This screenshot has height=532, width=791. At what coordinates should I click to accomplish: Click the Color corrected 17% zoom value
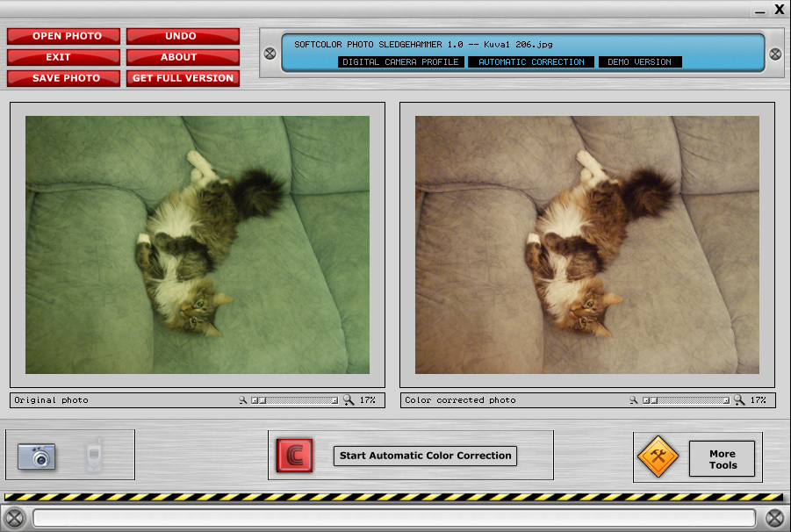(758, 400)
